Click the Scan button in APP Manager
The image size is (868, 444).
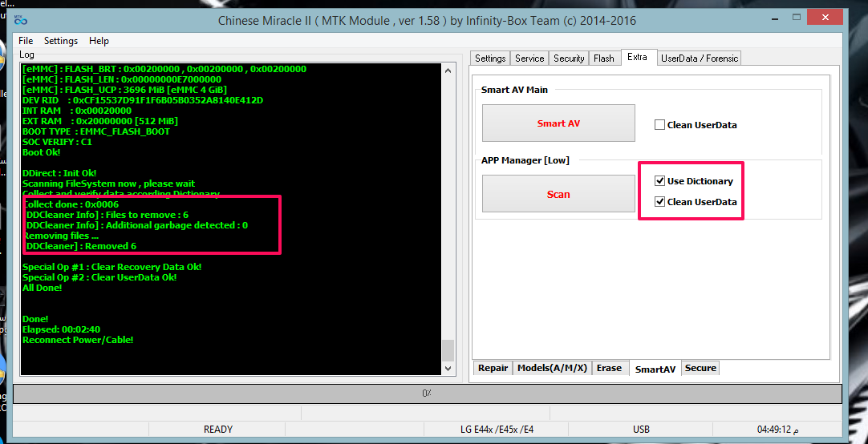558,194
